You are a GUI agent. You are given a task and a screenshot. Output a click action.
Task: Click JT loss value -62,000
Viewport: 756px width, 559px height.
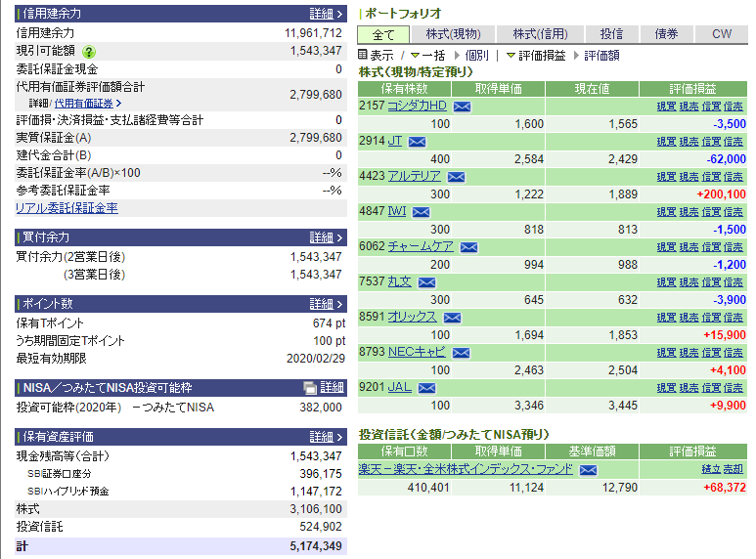pyautogui.click(x=726, y=159)
